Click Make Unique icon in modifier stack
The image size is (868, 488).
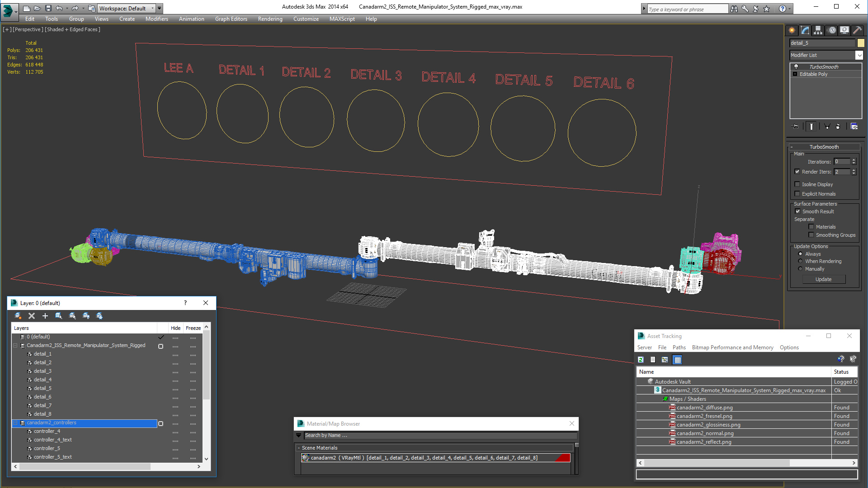pyautogui.click(x=827, y=127)
